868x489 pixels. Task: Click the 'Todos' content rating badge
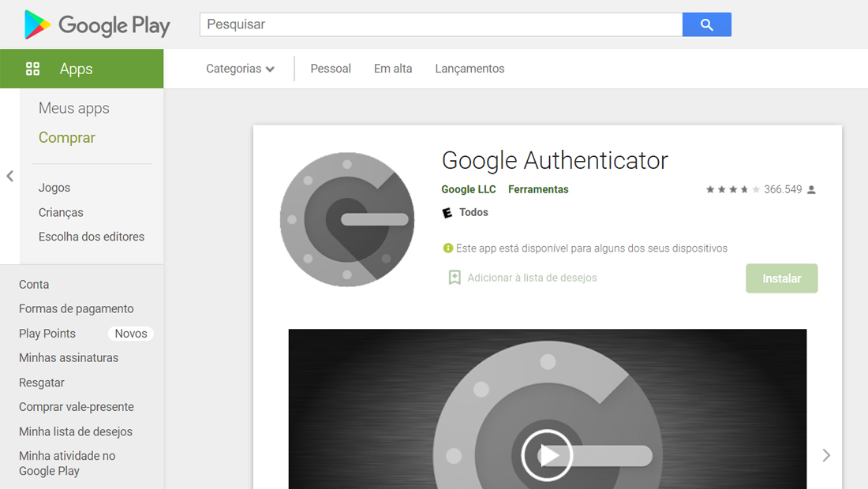[465, 211]
